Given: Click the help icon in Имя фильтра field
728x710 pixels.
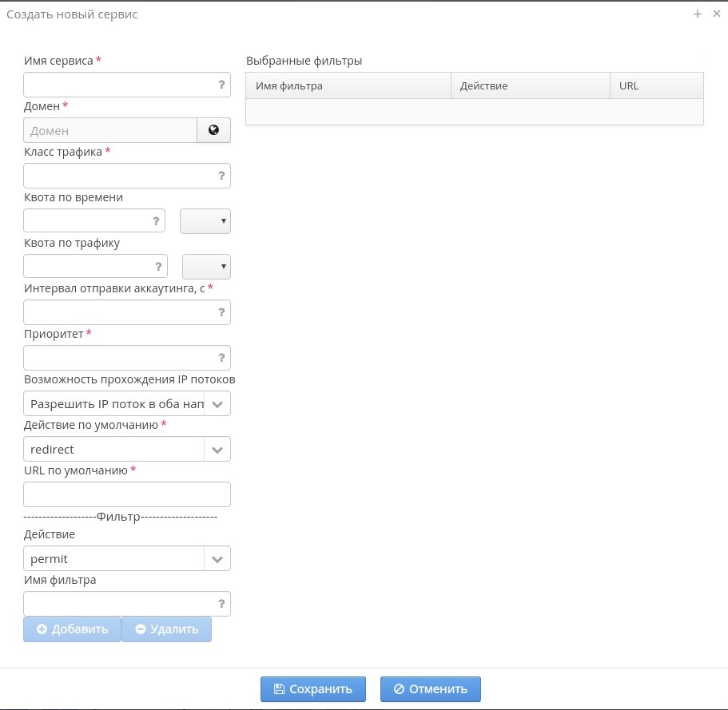Looking at the screenshot, I should pyautogui.click(x=221, y=604).
